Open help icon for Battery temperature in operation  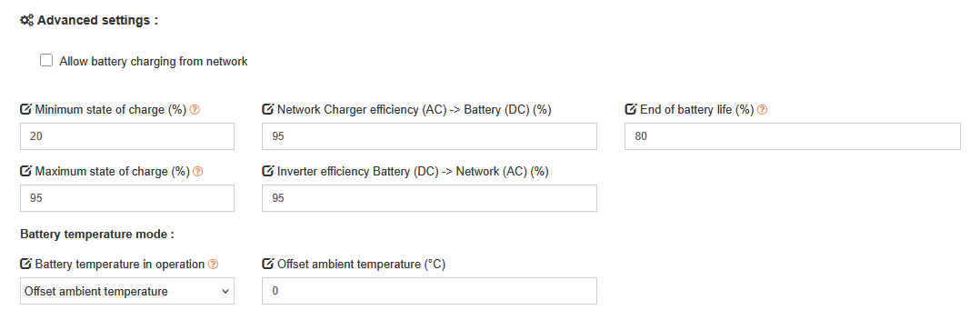tap(213, 265)
